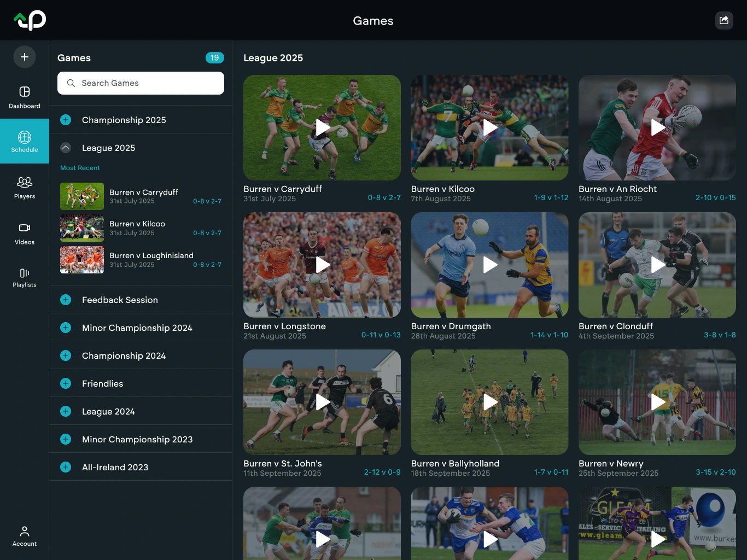747x560 pixels.
Task: Play the Burren v Longstone video
Action: point(323,265)
